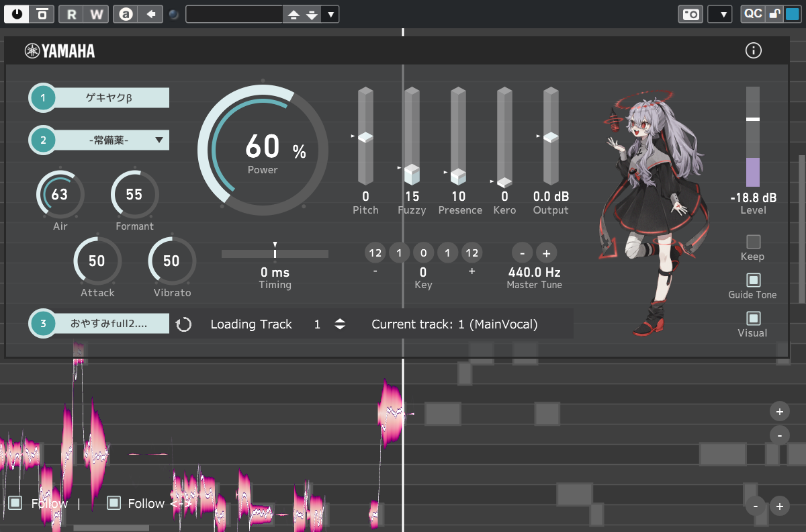Click the empty preset name field

(x=234, y=14)
